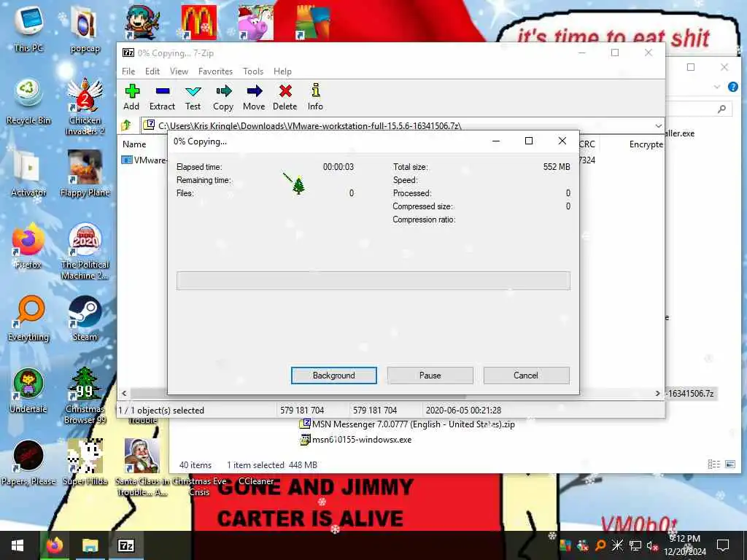Switch Explorer to details view icon
This screenshot has width=747, height=560.
(x=713, y=464)
